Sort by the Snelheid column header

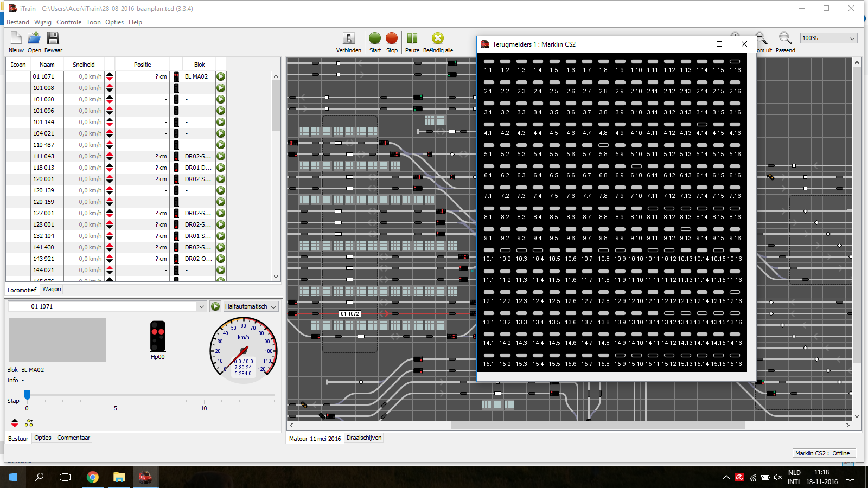pos(84,65)
